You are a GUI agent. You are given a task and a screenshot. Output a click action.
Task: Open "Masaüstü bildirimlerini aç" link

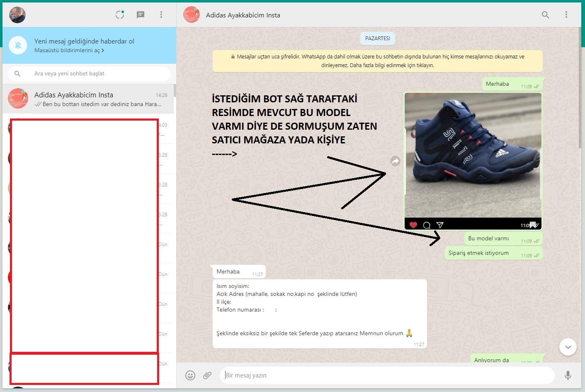pos(69,51)
